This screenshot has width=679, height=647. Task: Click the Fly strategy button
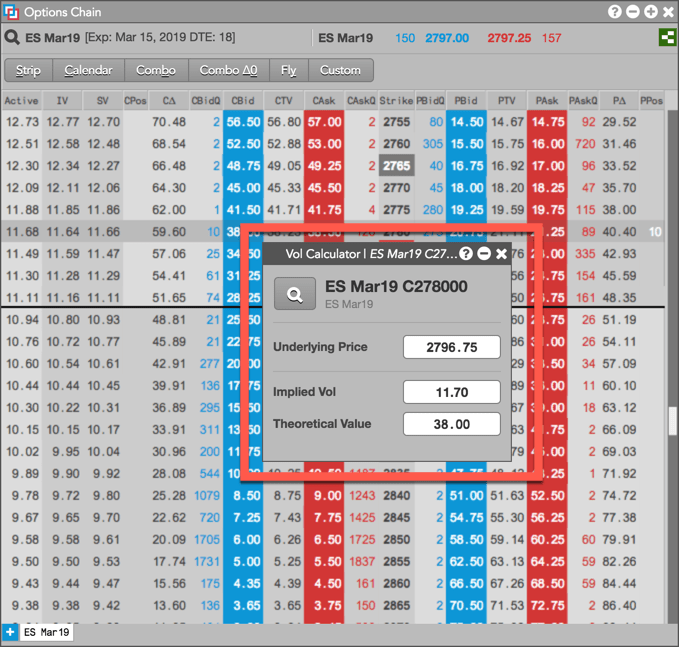[x=289, y=70]
